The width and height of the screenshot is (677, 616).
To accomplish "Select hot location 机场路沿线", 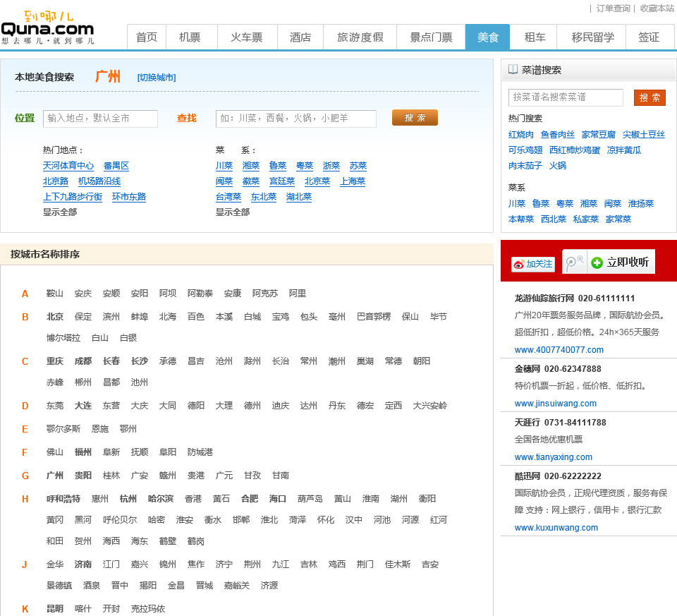I will [99, 181].
